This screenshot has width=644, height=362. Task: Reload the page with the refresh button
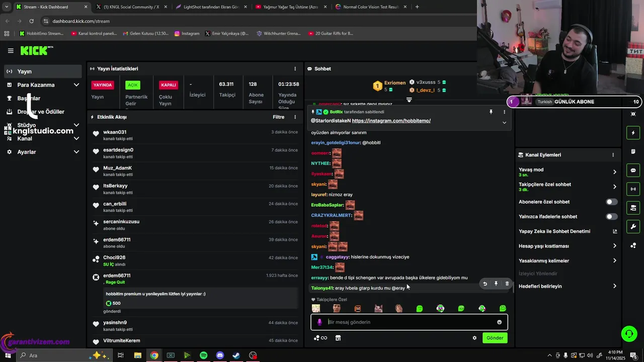(x=31, y=21)
